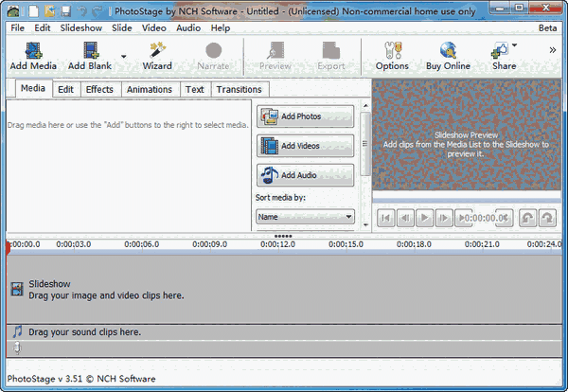This screenshot has height=392, width=568.
Task: Click the Add Media toolbar icon
Action: coord(33,49)
